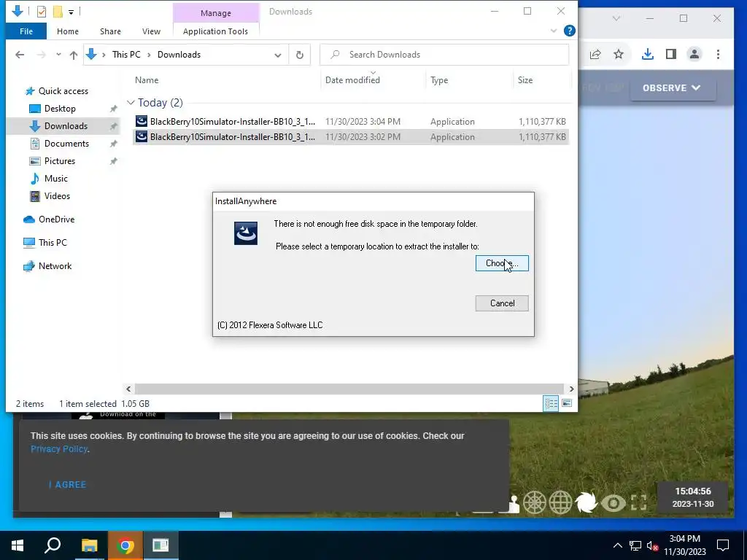Screen dimensions: 747x560
Task: Open recent locations dropdown arrow
Action: click(58, 55)
